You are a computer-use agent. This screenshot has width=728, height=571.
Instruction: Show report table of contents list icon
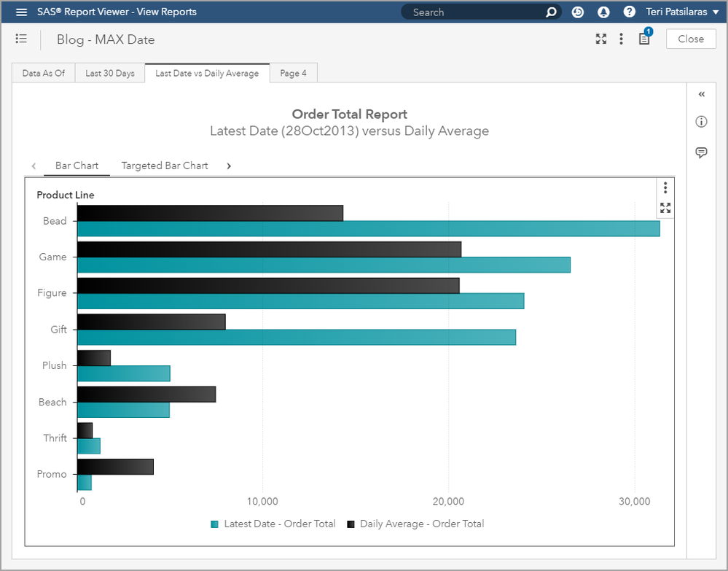21,39
